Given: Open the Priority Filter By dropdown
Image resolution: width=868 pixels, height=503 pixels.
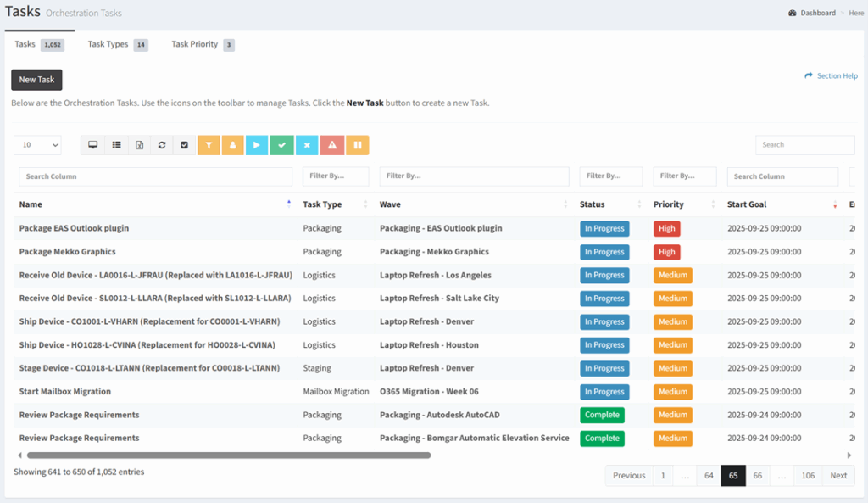Looking at the screenshot, I should 684,176.
